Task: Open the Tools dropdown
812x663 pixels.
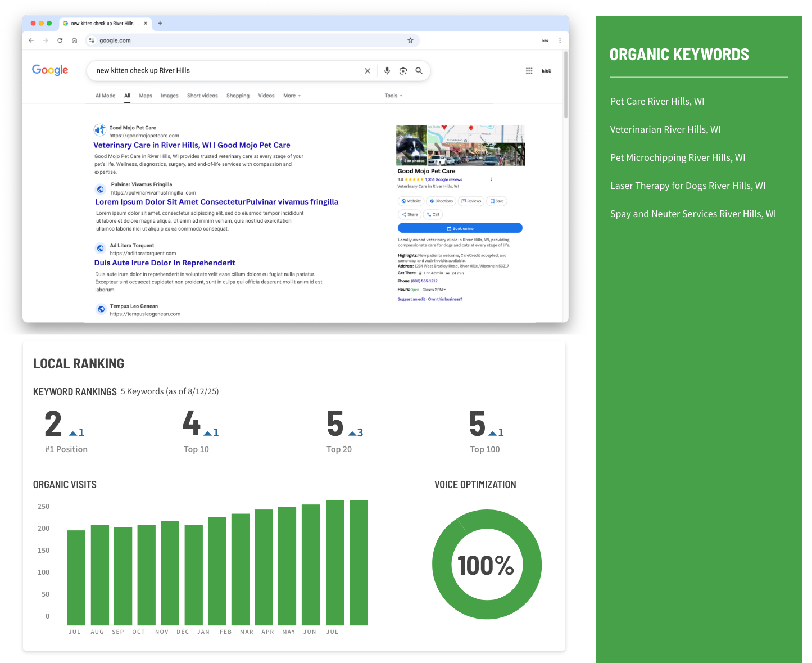Action: (393, 96)
